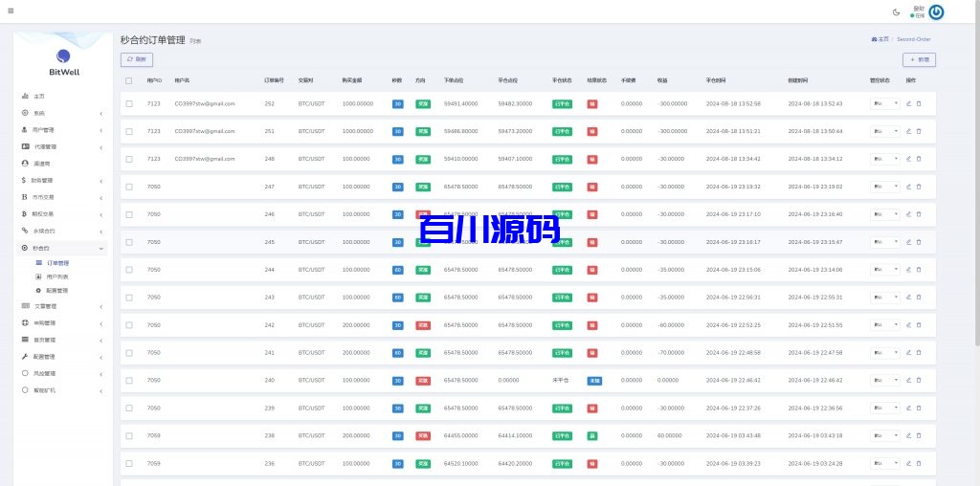The height and width of the screenshot is (486, 980).
Task: Delete order 241 with the trash icon
Action: pyautogui.click(x=919, y=352)
